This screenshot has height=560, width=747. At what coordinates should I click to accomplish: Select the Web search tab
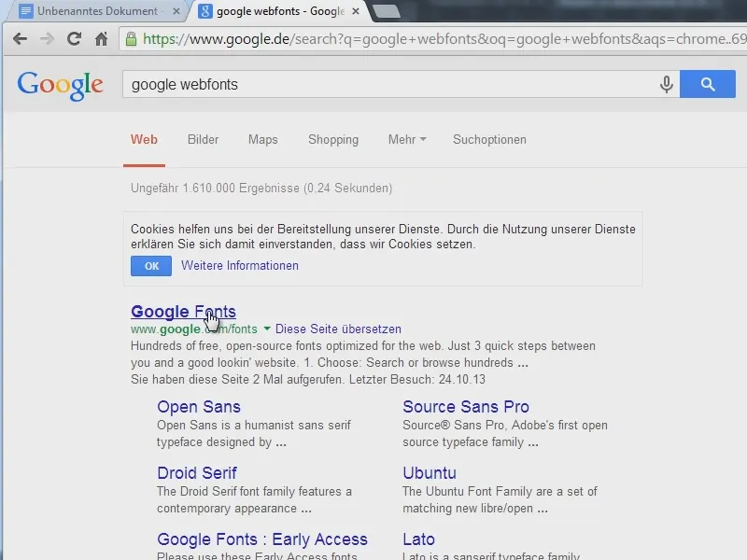(144, 139)
